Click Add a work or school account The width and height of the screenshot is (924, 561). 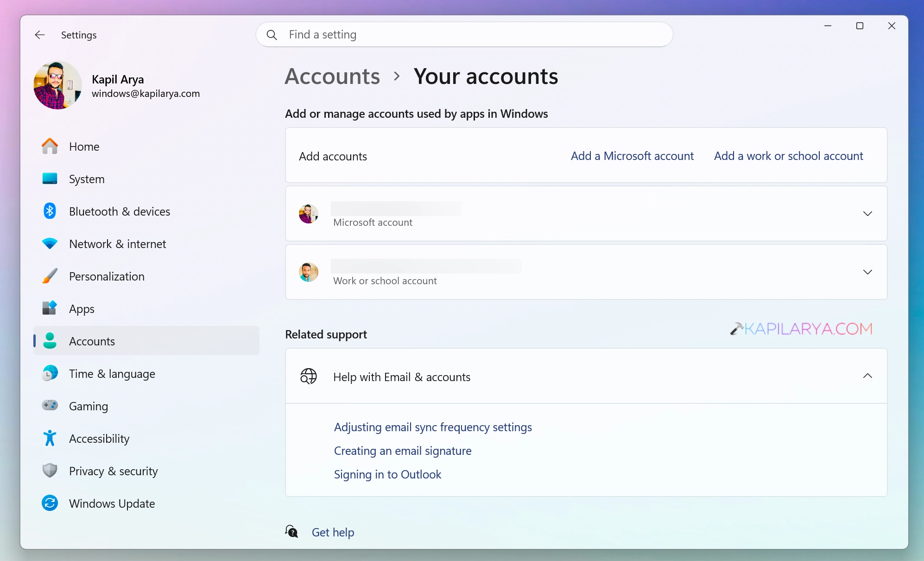point(788,156)
